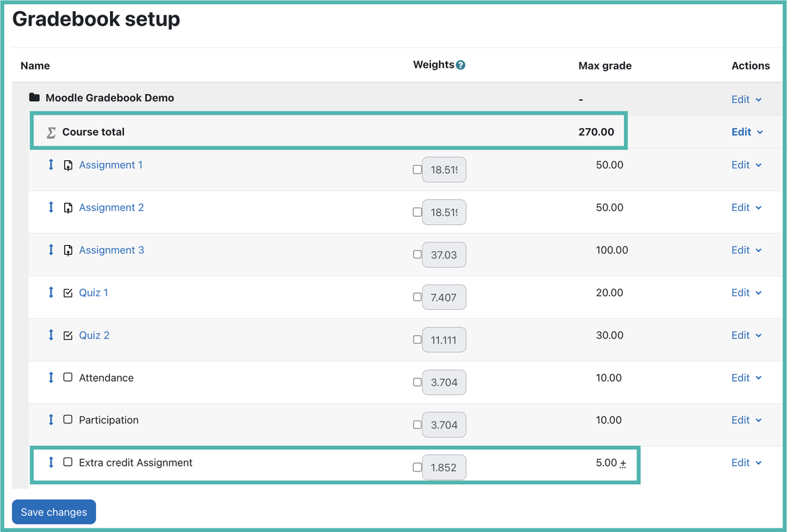Click the assignment icon beside Assignment 2
Image resolution: width=787 pixels, height=532 pixels.
tap(68, 208)
